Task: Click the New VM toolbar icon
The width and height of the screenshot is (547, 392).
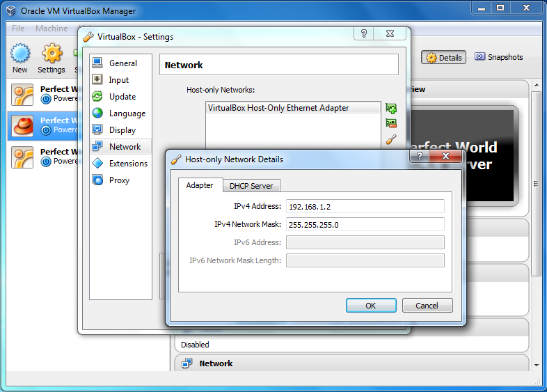Action: coord(20,54)
